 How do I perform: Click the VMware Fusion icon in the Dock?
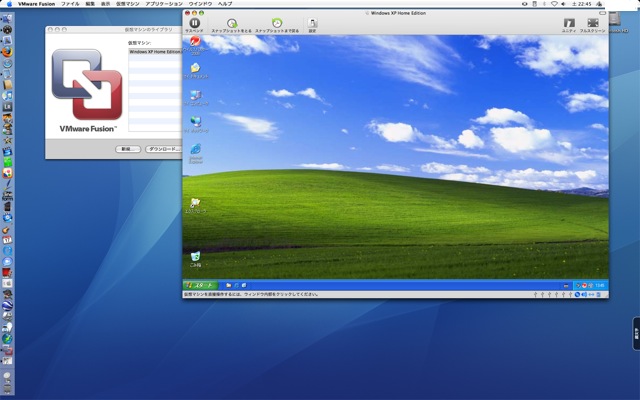coord(7,350)
